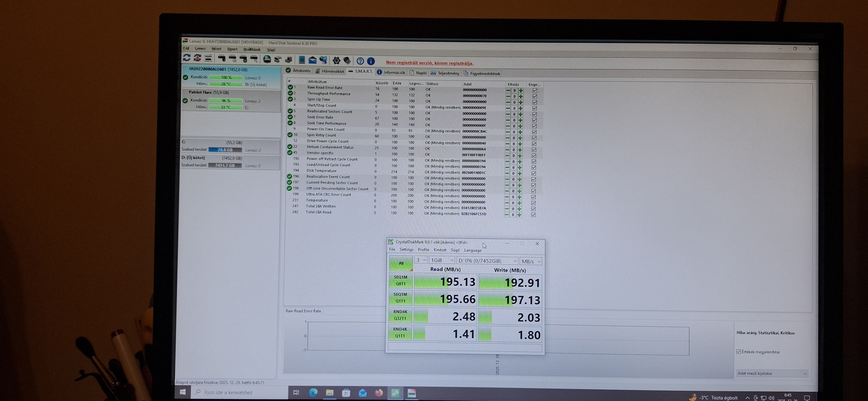Click the envelope send-report toolbar icon
Viewport: 868px width, 401px height.
tap(313, 60)
